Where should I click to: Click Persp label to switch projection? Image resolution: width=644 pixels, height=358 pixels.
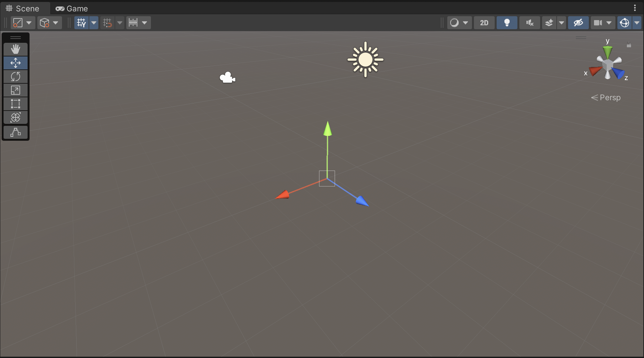610,98
